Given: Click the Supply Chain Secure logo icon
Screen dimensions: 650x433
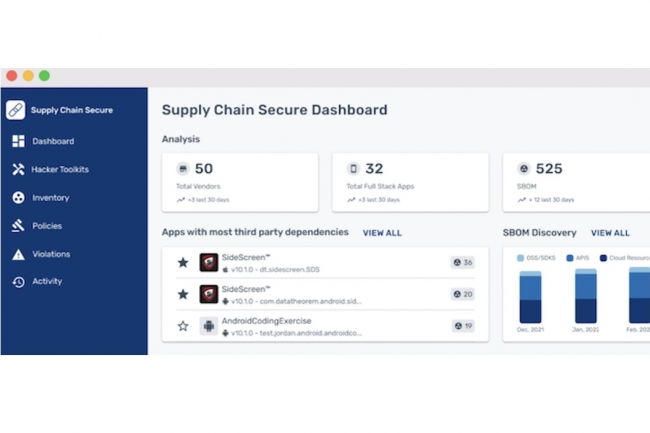Looking at the screenshot, I should click(x=15, y=110).
